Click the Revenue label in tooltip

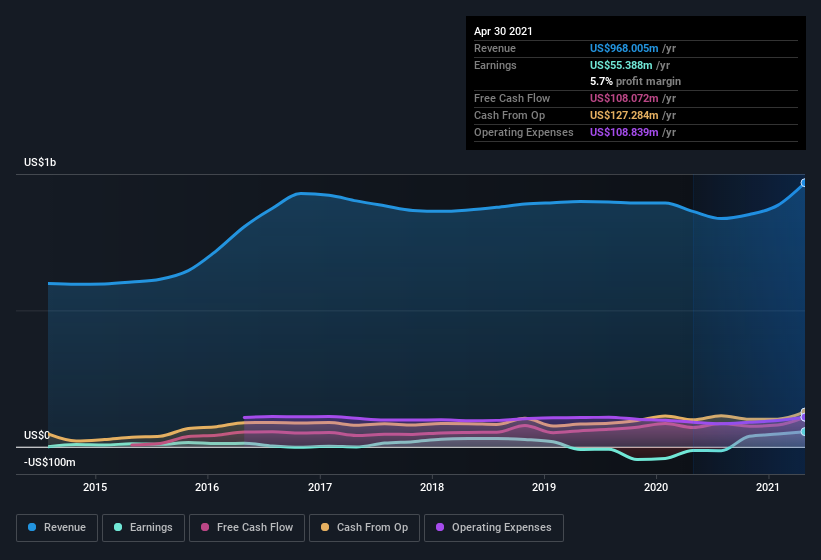click(495, 48)
